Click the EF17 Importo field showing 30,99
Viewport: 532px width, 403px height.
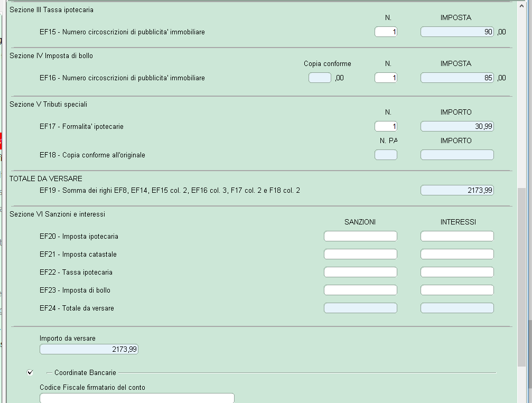click(x=457, y=126)
